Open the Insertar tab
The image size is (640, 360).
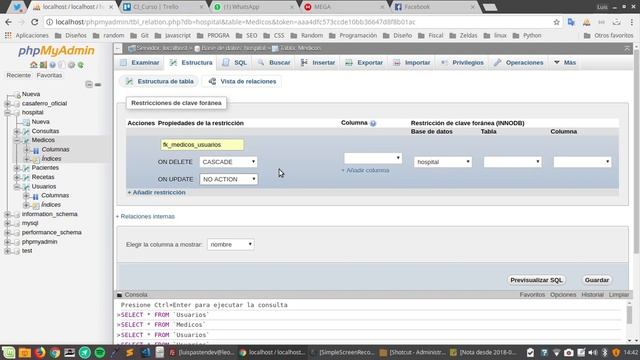point(318,62)
